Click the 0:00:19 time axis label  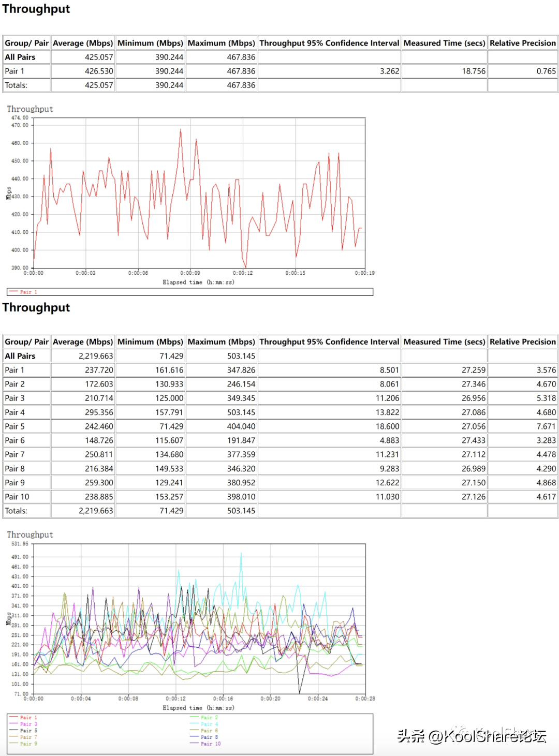point(364,273)
